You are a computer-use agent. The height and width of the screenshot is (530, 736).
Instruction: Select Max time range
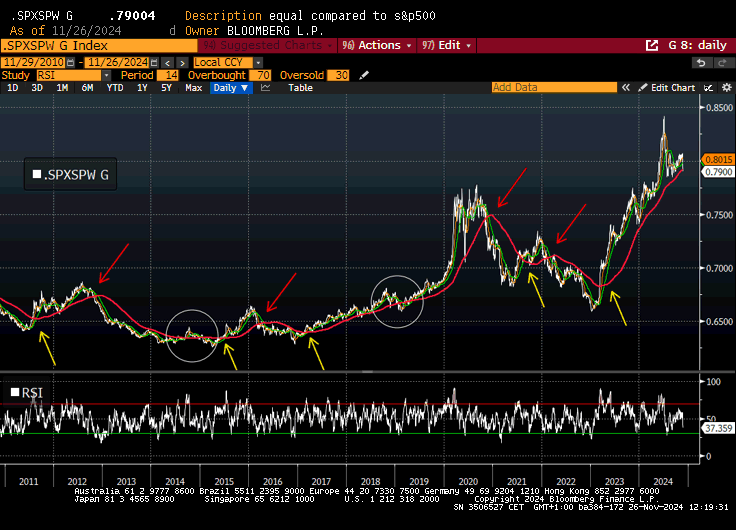pos(193,88)
